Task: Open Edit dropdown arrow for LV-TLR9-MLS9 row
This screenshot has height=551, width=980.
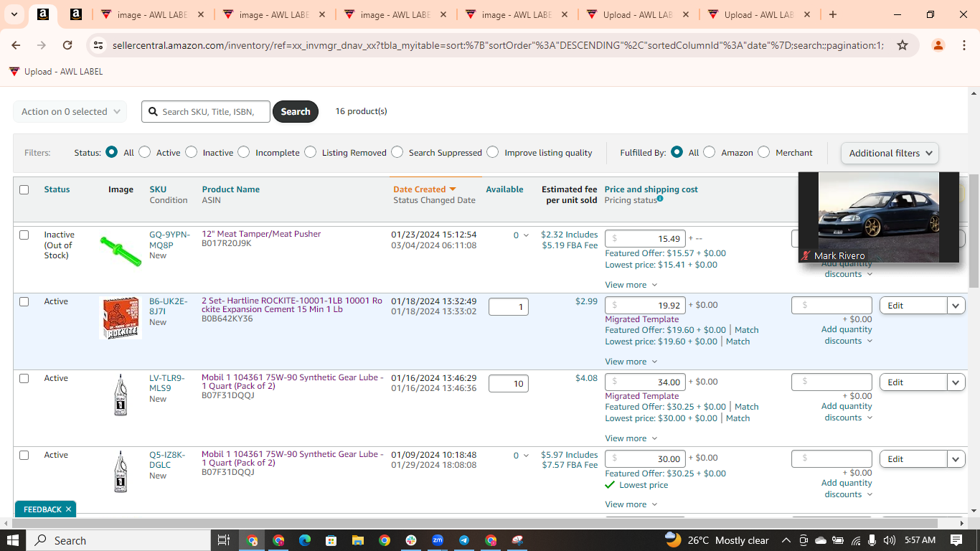Action: click(x=956, y=382)
